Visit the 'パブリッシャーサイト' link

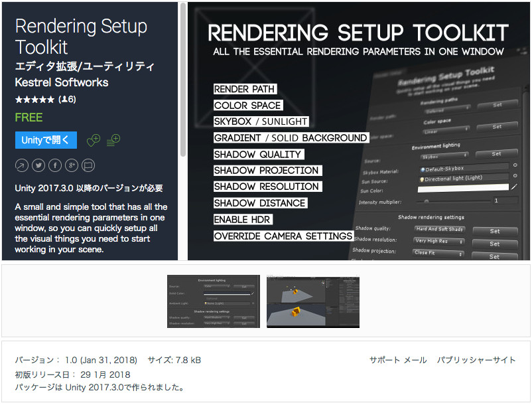click(x=476, y=360)
